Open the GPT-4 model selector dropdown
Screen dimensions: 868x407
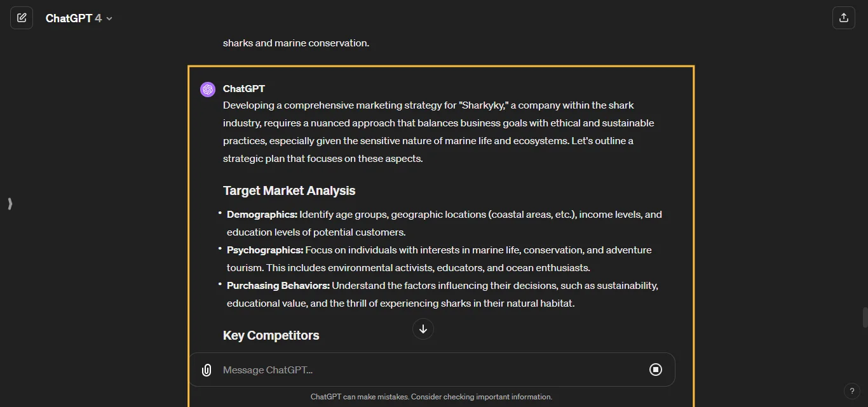coord(108,18)
